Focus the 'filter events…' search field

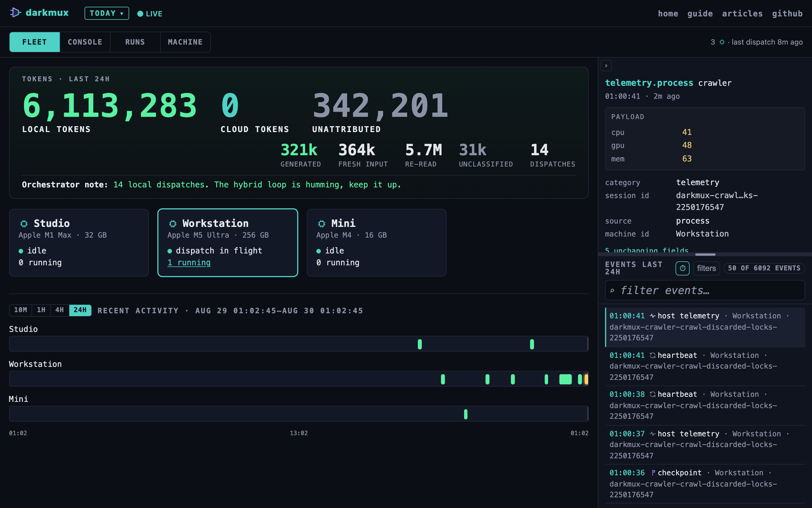(705, 290)
